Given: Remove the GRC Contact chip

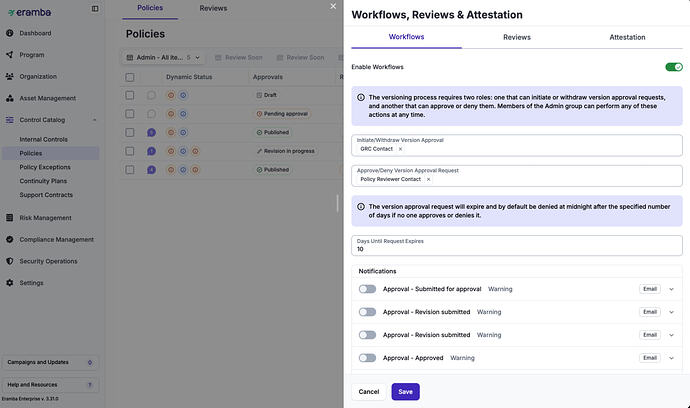Looking at the screenshot, I should (x=400, y=149).
